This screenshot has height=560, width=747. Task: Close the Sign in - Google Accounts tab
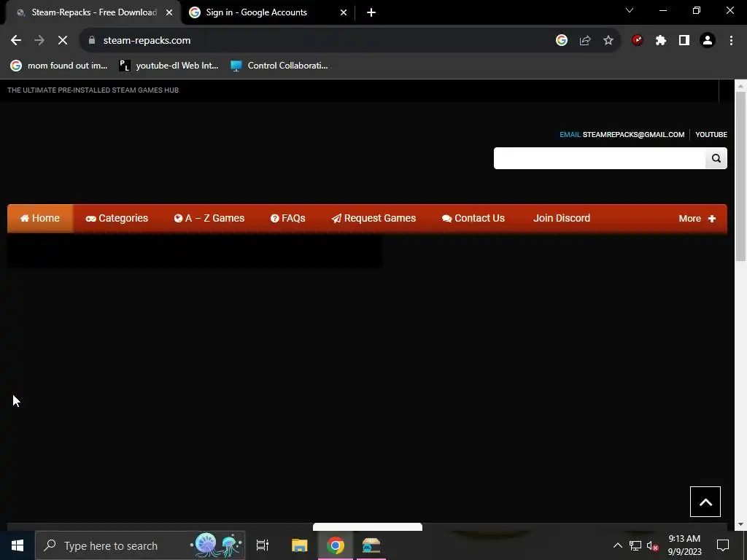pos(344,12)
